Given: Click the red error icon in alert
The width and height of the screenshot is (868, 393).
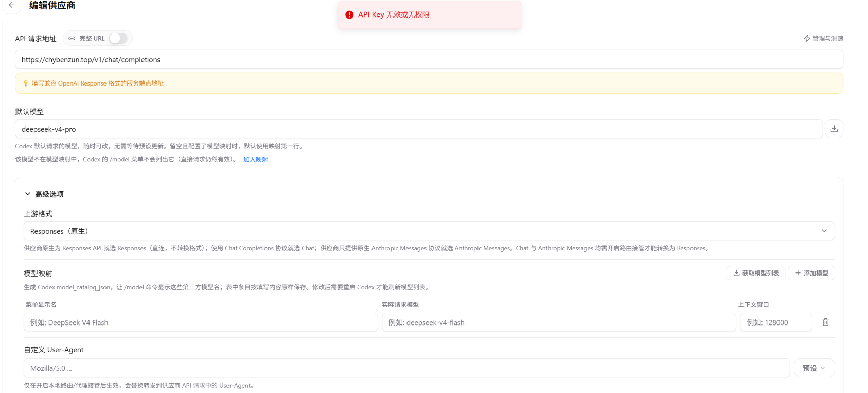Looking at the screenshot, I should [x=349, y=15].
